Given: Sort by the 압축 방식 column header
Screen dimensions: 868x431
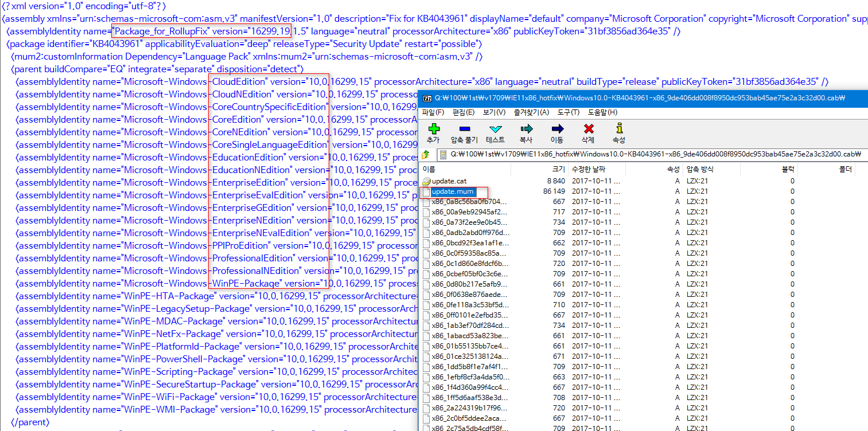Looking at the screenshot, I should (711, 170).
